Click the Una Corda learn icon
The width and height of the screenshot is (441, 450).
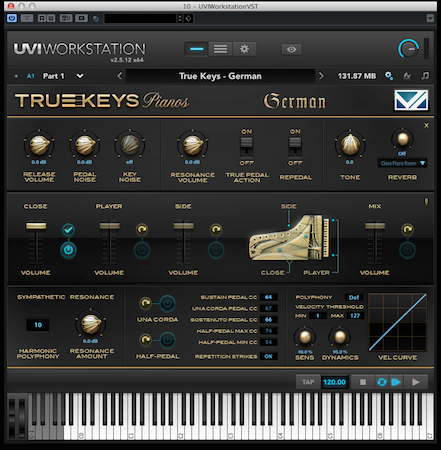pos(145,303)
